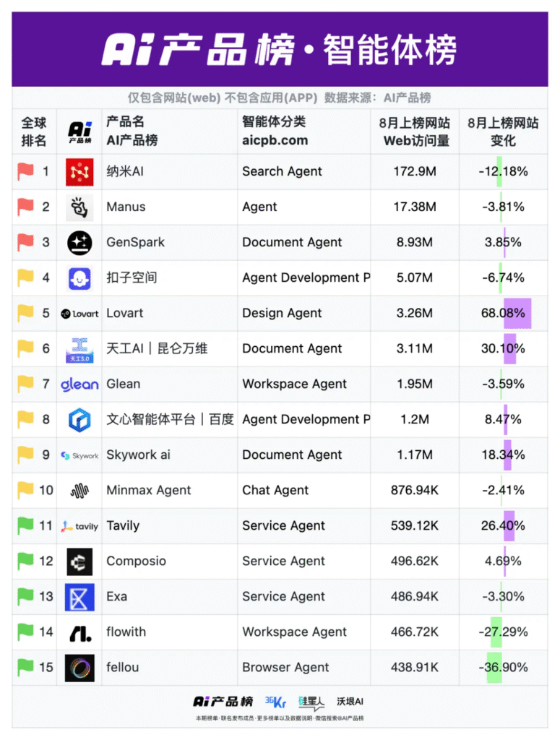Click the 天工AI logo icon
This screenshot has width=560, height=740.
(79, 350)
